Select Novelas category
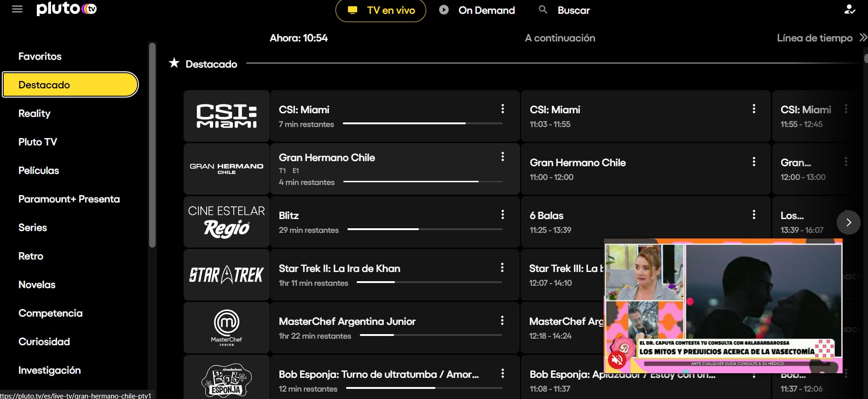The width and height of the screenshot is (868, 399). pos(37,284)
